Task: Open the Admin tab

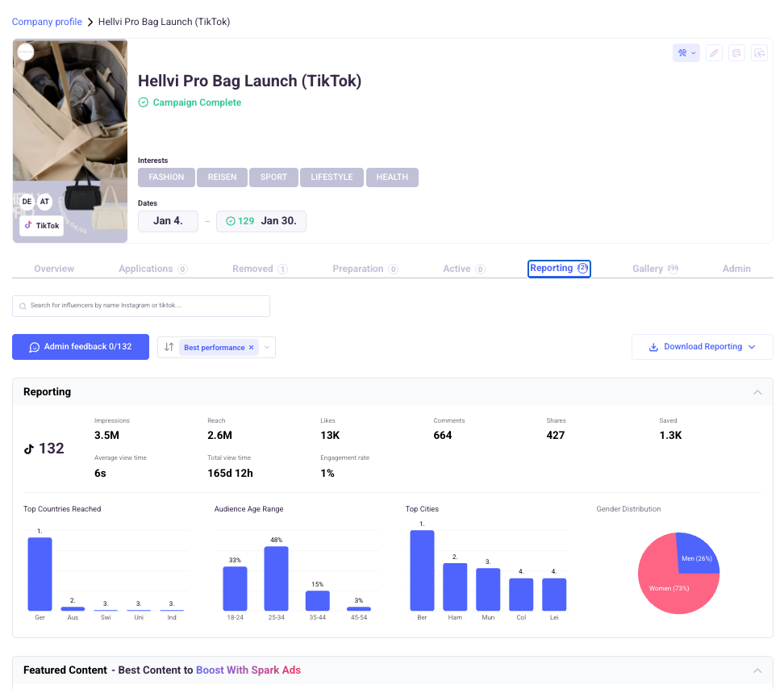Action: [736, 269]
